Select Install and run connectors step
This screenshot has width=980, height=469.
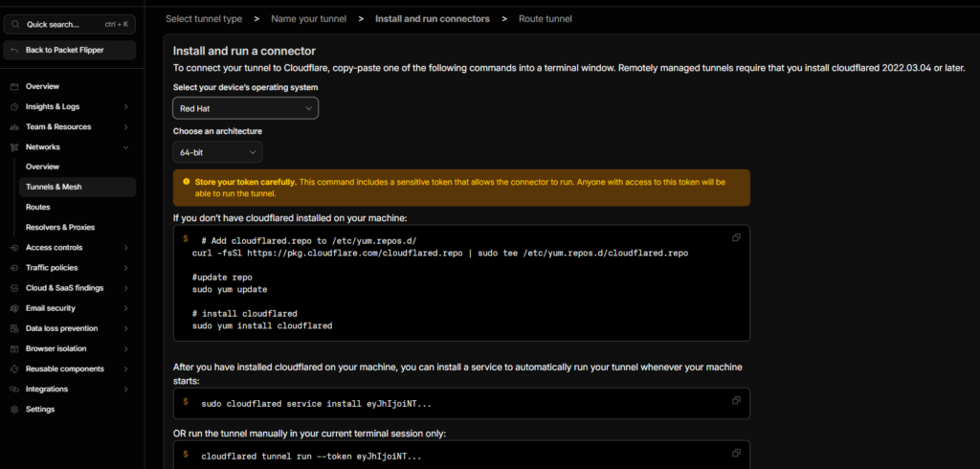[433, 19]
